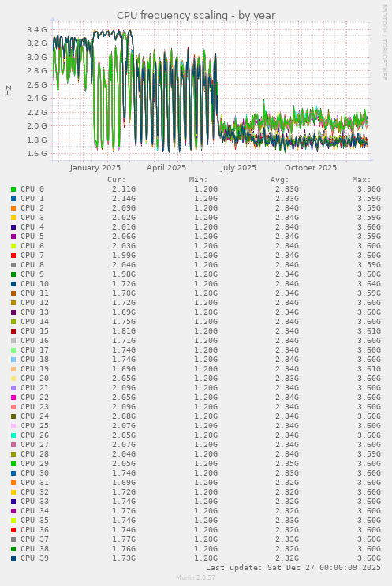Image resolution: width=392 pixels, height=586 pixels.
Task: Click the cyan legend swatch for CPU 26
Action: (x=13, y=435)
